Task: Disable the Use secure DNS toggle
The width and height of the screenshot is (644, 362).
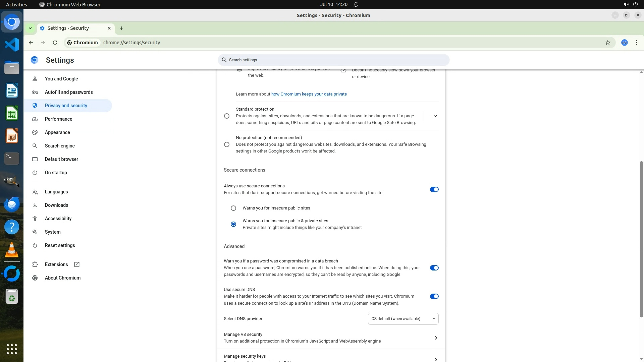Action: click(x=434, y=296)
